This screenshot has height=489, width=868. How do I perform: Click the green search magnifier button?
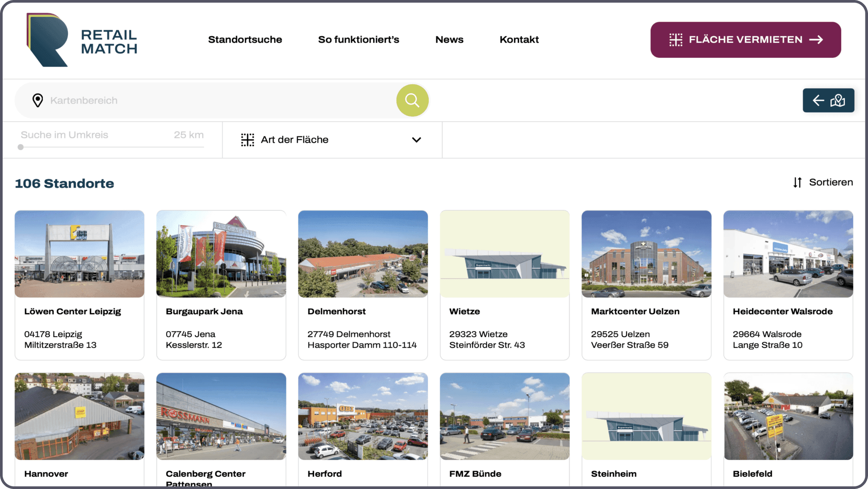(412, 100)
